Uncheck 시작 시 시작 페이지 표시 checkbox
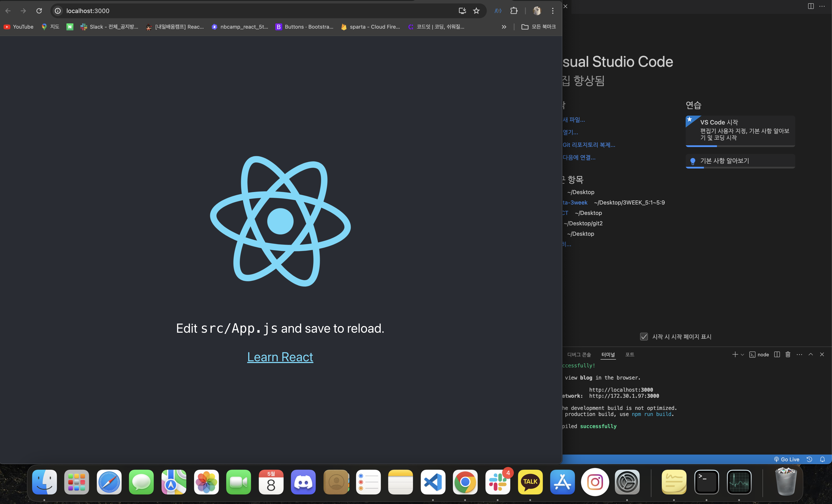 644,337
